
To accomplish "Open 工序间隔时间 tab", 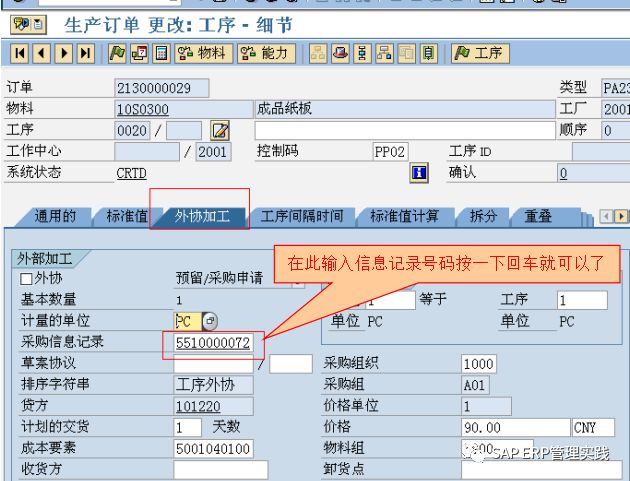I will tap(301, 216).
